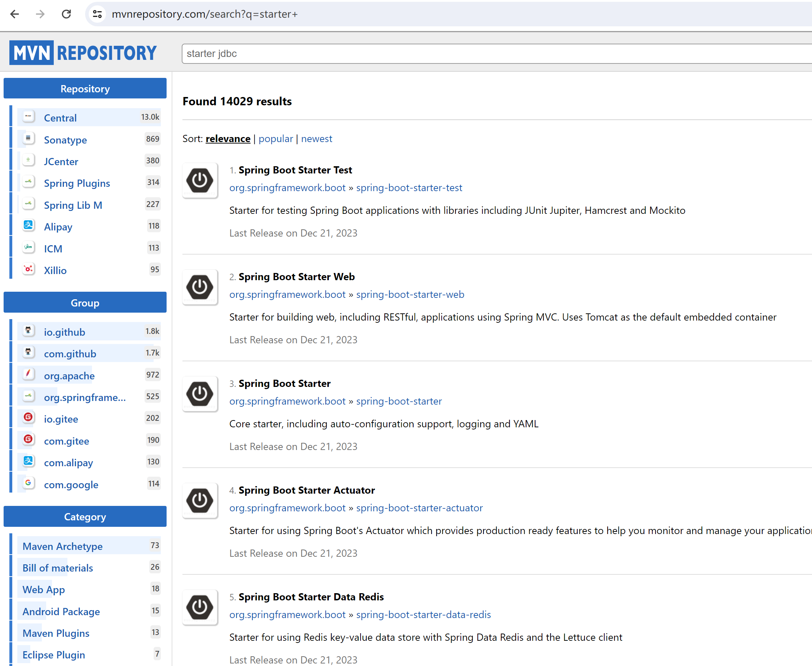Viewport: 812px width, 666px height.
Task: Sort results by newest
Action: [317, 139]
